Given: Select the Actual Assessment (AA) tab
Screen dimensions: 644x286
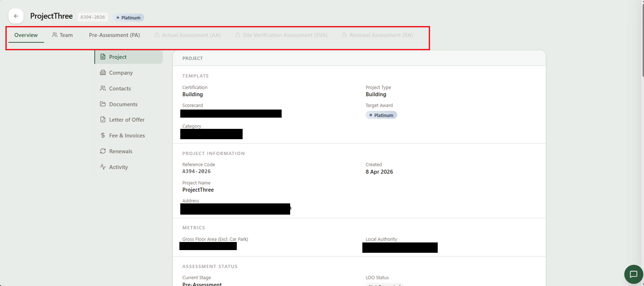Looking at the screenshot, I should pos(187,35).
